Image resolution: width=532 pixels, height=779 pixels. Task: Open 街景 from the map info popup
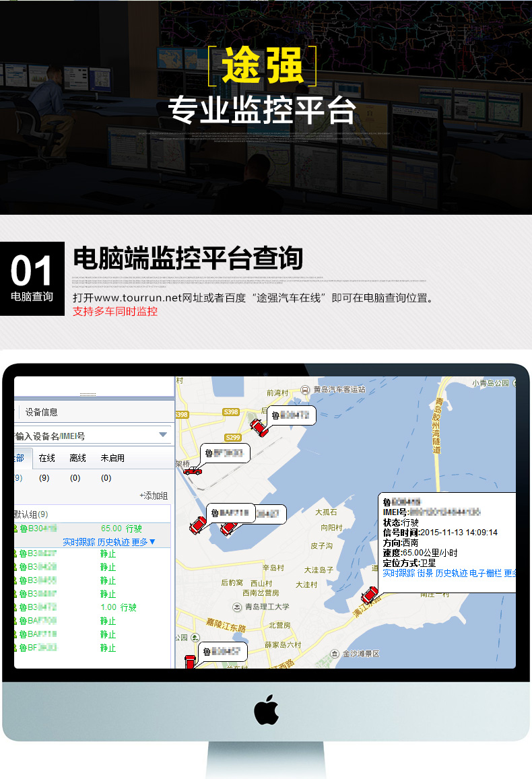[x=425, y=574]
